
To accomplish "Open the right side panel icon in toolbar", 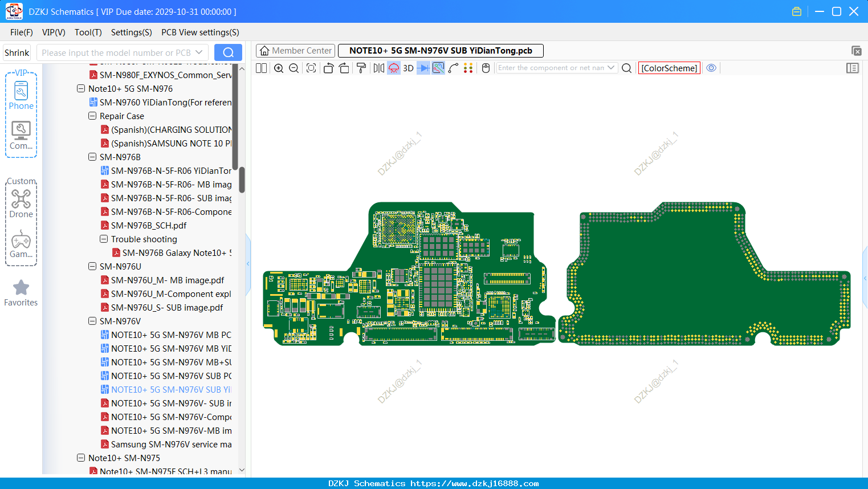I will (853, 68).
